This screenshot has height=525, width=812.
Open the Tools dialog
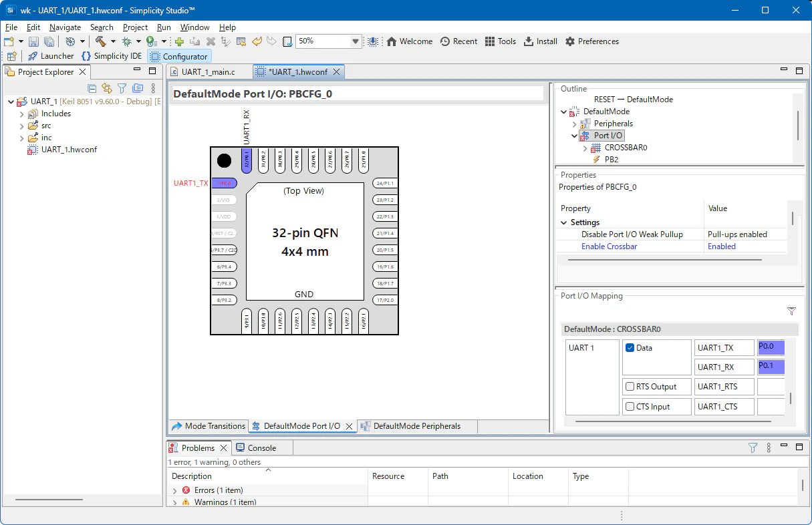501,41
